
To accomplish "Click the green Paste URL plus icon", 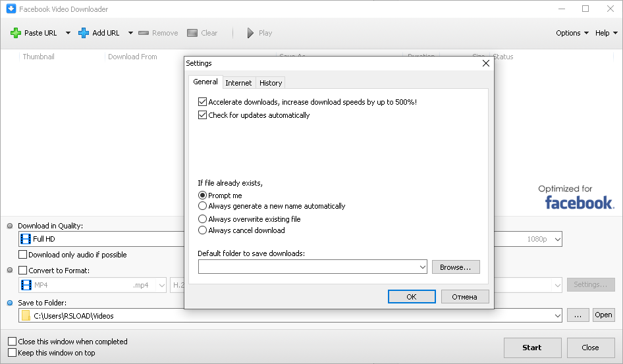I will (x=16, y=33).
